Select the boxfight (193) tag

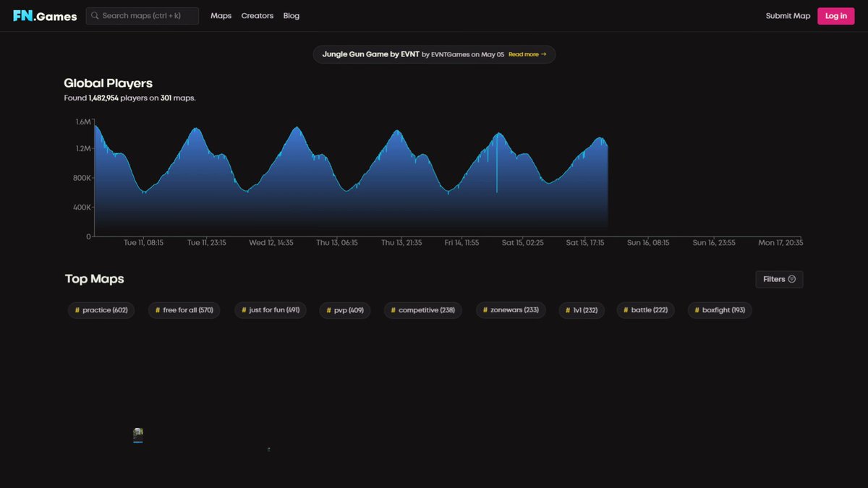coord(720,310)
